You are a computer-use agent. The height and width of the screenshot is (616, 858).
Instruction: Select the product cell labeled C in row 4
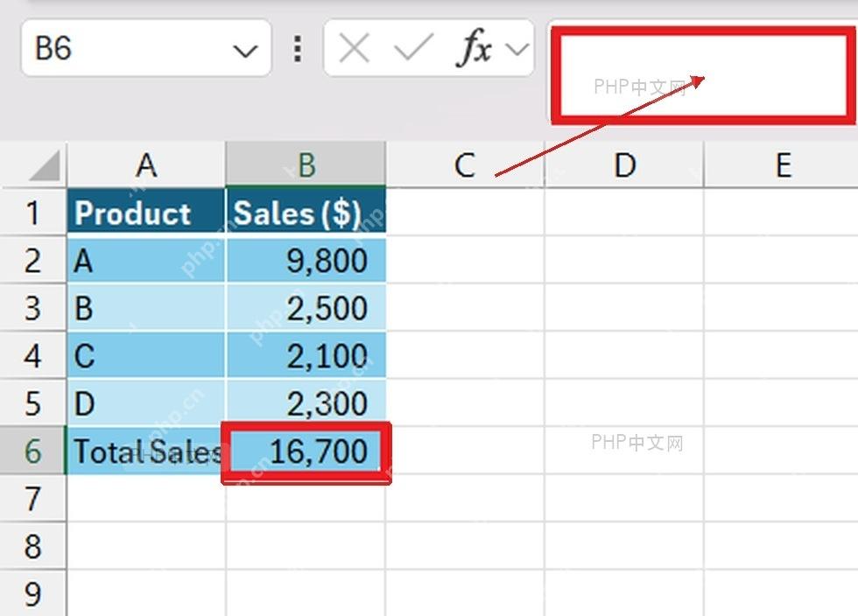point(146,355)
